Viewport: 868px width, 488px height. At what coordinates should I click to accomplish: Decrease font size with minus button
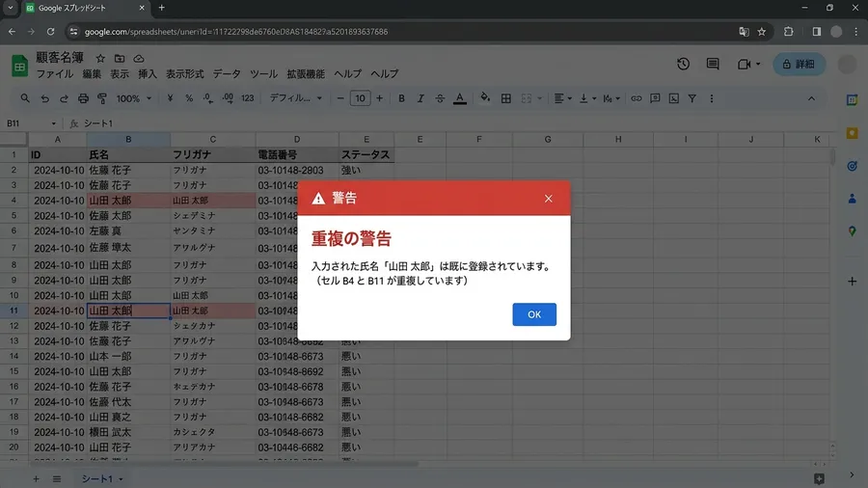pyautogui.click(x=340, y=98)
